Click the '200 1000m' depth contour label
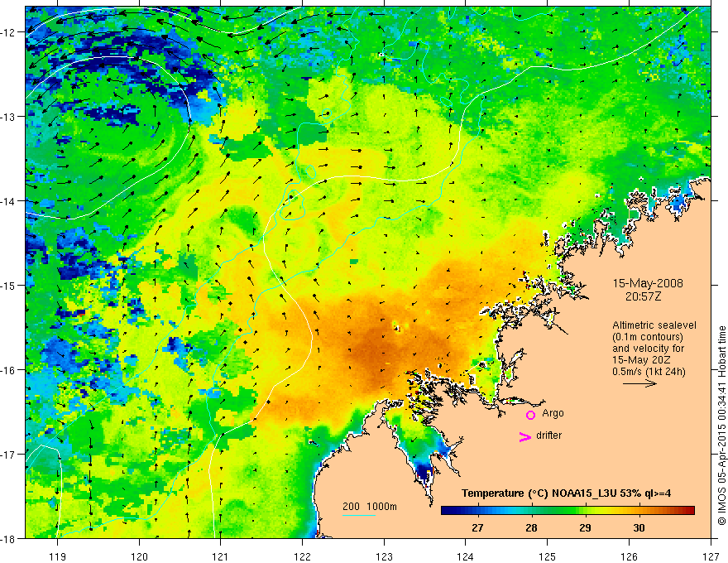This screenshot has width=728, height=563. 370,507
